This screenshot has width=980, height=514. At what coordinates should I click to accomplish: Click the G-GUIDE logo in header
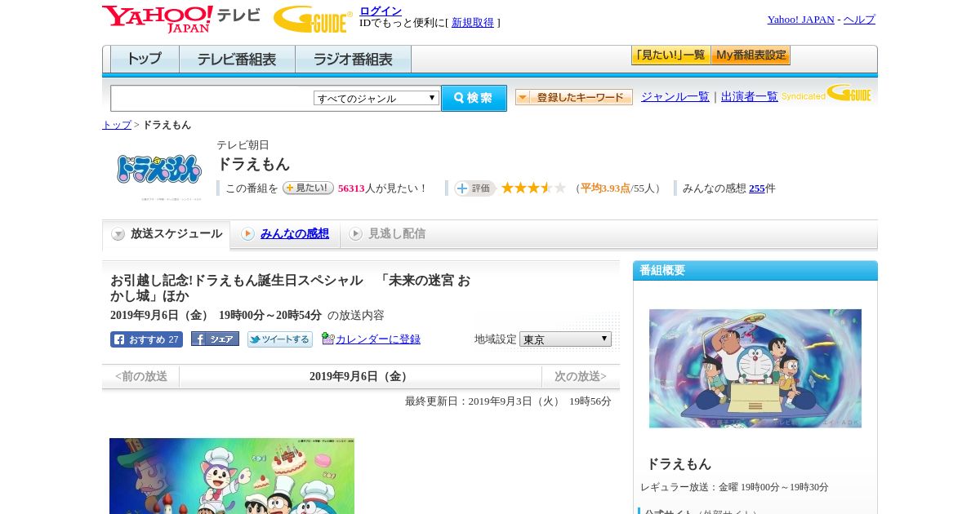tap(313, 19)
